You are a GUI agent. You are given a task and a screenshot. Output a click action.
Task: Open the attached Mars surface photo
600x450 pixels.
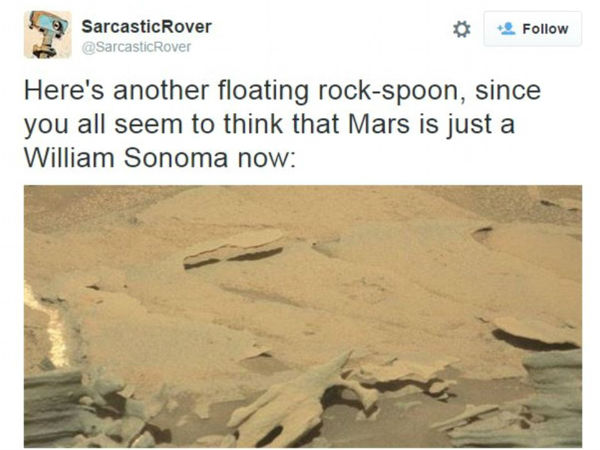303,316
